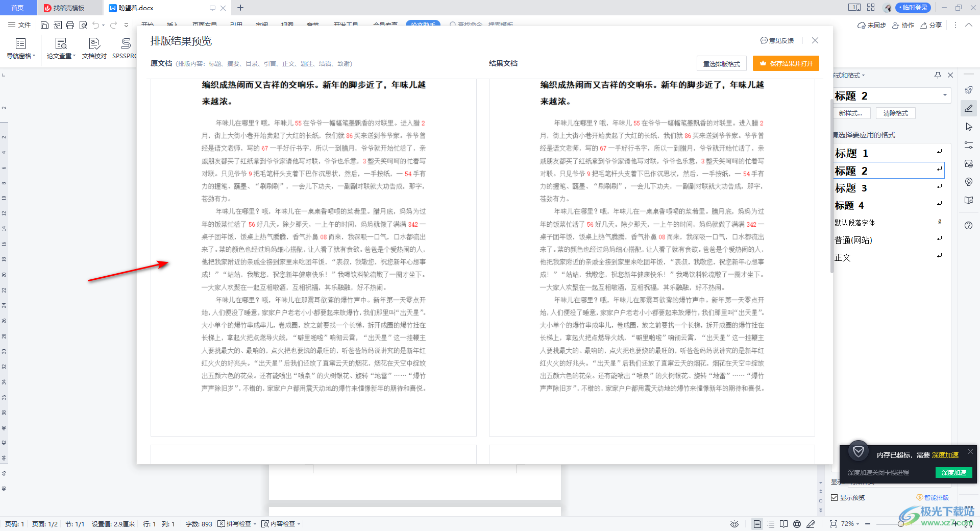Select page view mode icon in status bar
980x531 pixels.
(757, 524)
